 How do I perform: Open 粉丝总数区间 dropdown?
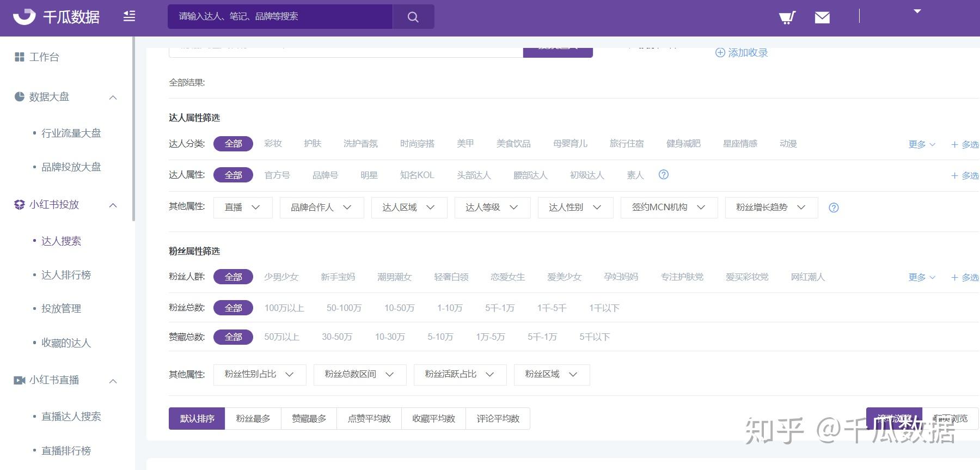point(360,375)
